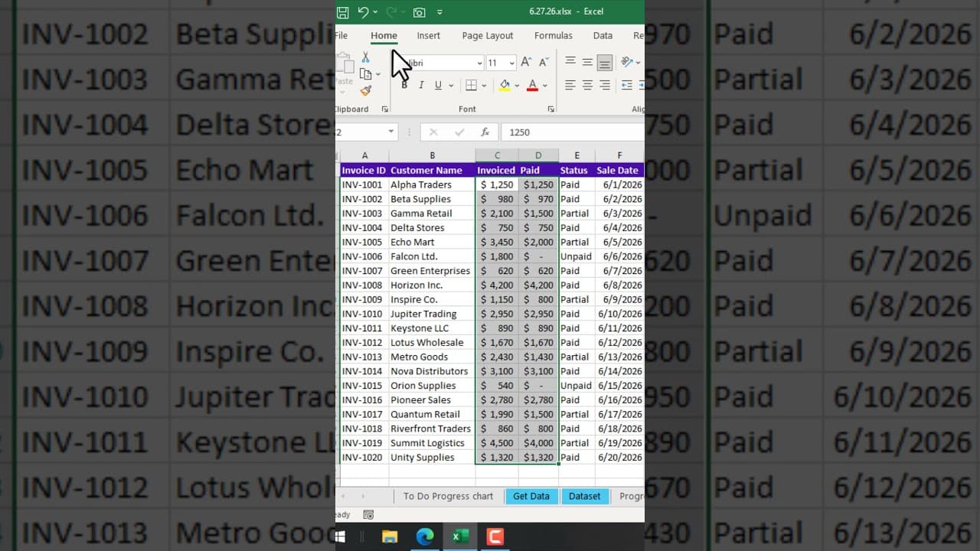Open the To Do Progress chart sheet tab
This screenshot has width=980, height=551.
click(448, 496)
